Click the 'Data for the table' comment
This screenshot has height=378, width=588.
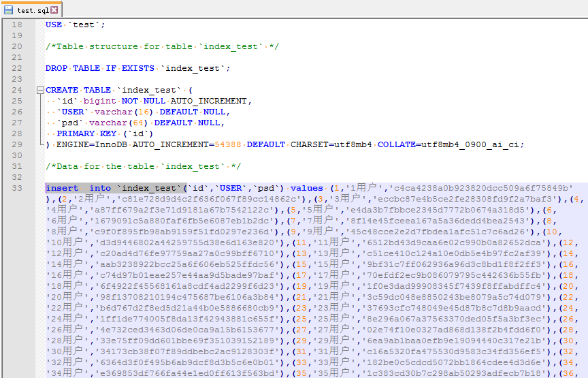143,166
